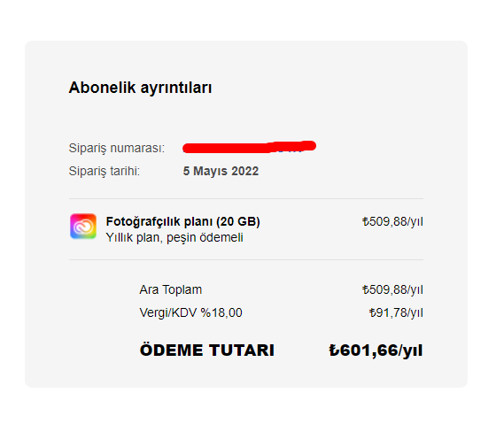504x439 pixels.
Task: Click the Abonelik ayrıntıları heading
Action: click(141, 88)
